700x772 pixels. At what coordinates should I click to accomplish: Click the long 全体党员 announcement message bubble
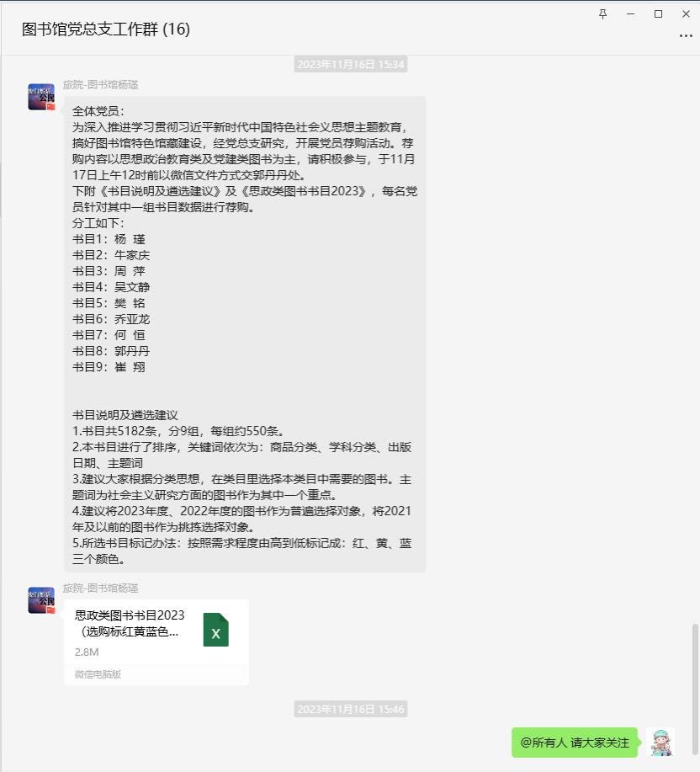click(x=245, y=334)
